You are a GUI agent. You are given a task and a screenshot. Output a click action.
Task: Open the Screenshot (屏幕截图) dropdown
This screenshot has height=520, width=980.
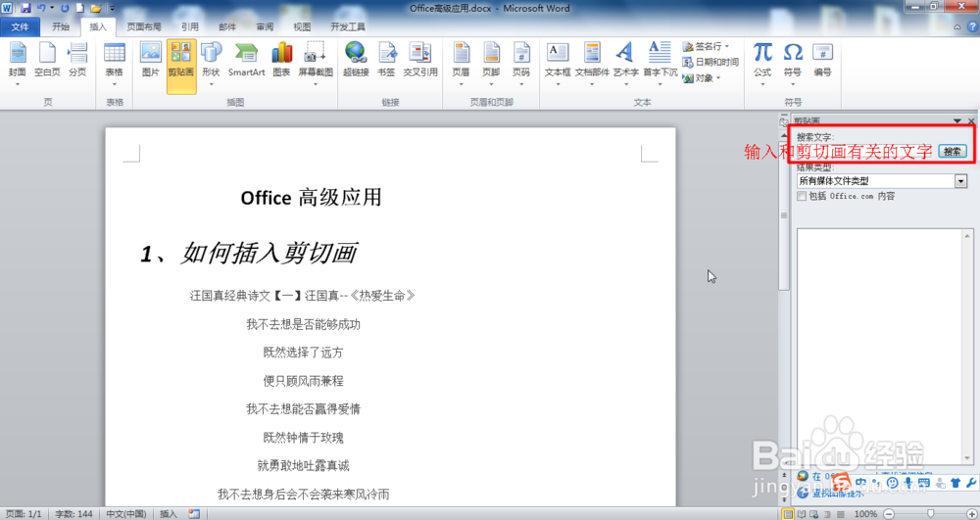click(316, 63)
